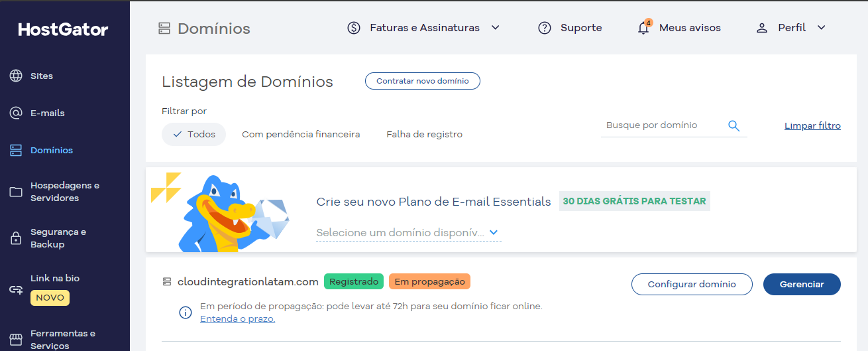The image size is (868, 351).
Task: Expand the Faturas e Assinaturas chevron
Action: point(495,28)
